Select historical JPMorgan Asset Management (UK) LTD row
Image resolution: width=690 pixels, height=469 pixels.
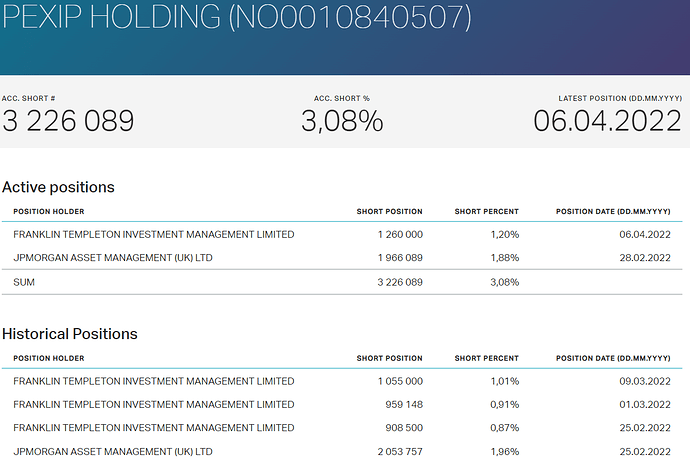342,451
